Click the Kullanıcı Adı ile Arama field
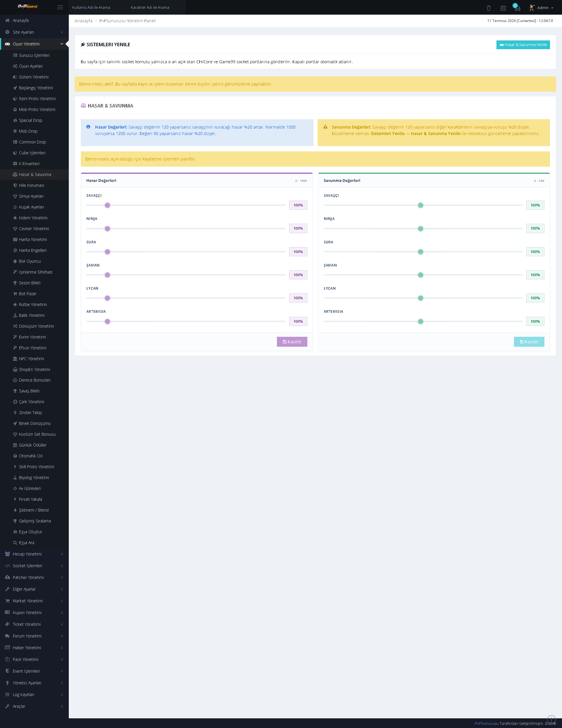The width and height of the screenshot is (562, 728). (98, 7)
